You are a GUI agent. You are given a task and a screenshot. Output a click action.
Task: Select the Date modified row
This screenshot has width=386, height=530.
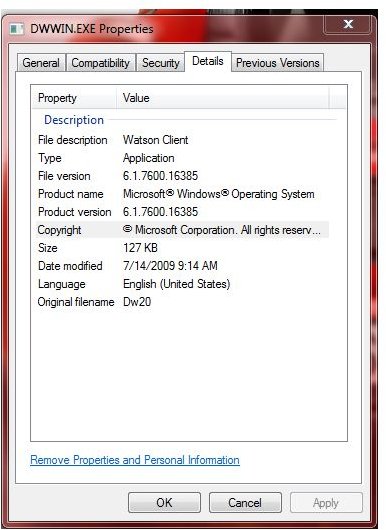coord(183,266)
